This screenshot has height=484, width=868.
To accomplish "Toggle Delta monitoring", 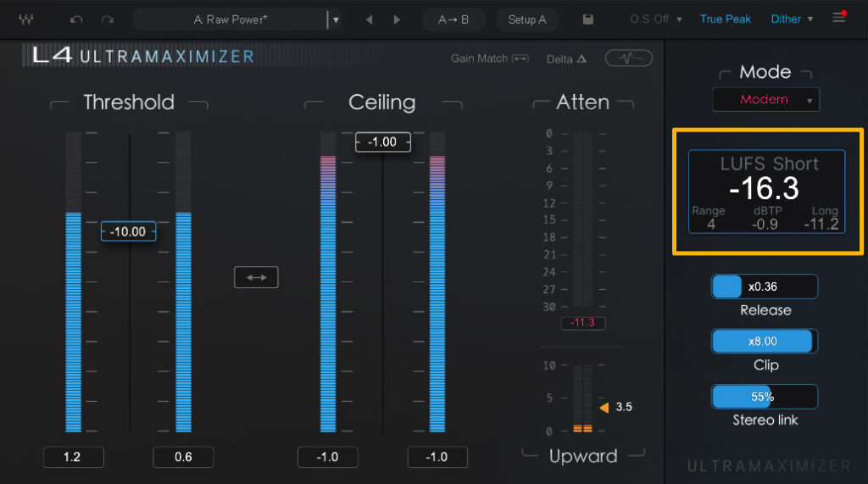I will point(566,58).
